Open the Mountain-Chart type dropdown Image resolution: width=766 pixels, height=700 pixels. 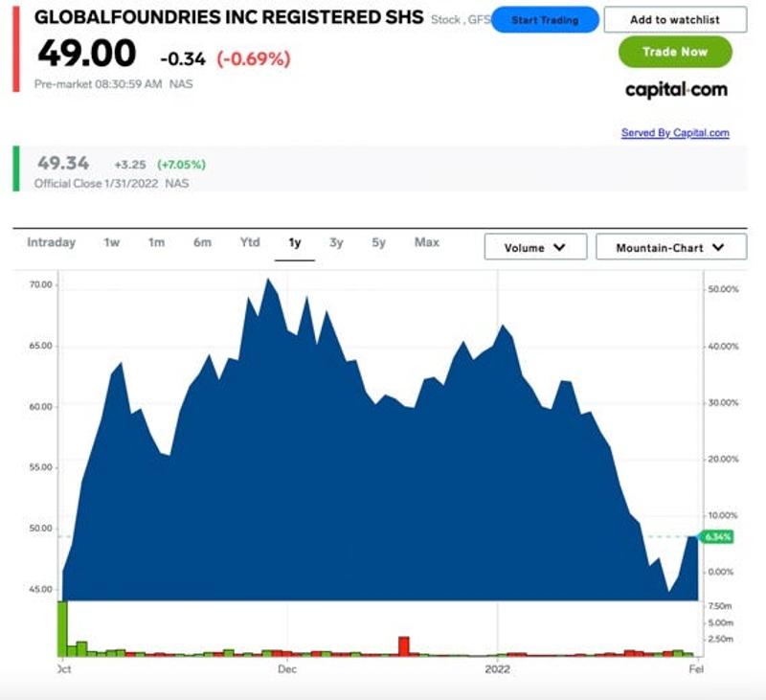pyautogui.click(x=671, y=247)
